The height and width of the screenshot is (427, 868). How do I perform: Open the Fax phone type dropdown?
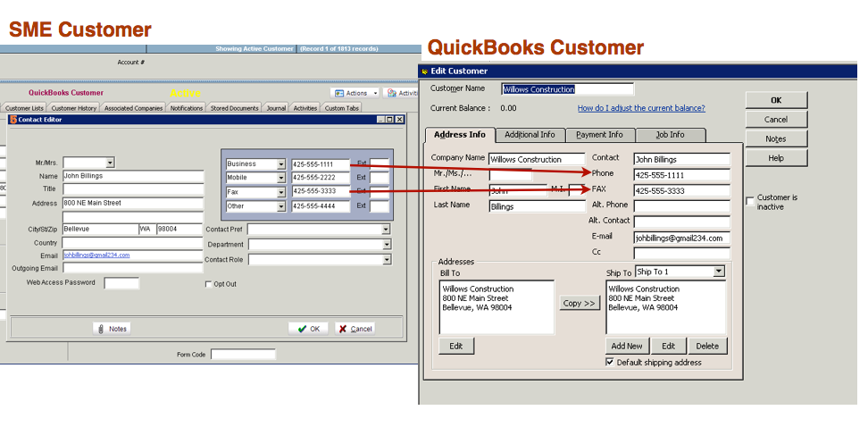pyautogui.click(x=281, y=192)
